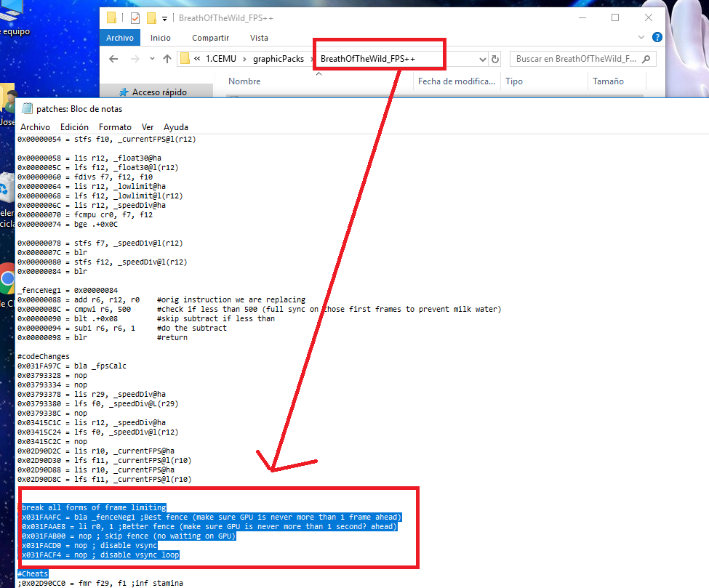Viewport: 709px width, 588px height.
Task: Open Explorer help question mark icon
Action: click(x=657, y=37)
